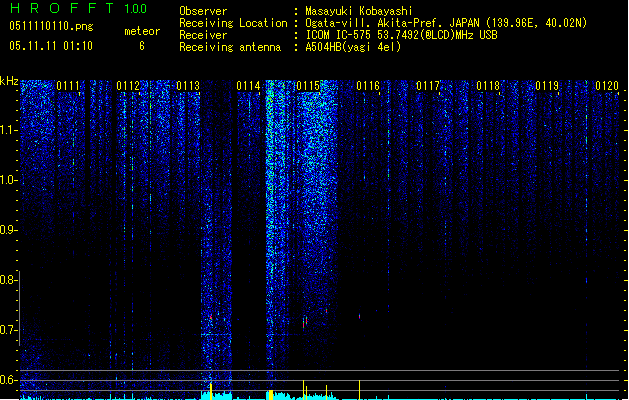Click the yellow detection spike under 0116
Screen dimensions: 629x400
coord(359,390)
